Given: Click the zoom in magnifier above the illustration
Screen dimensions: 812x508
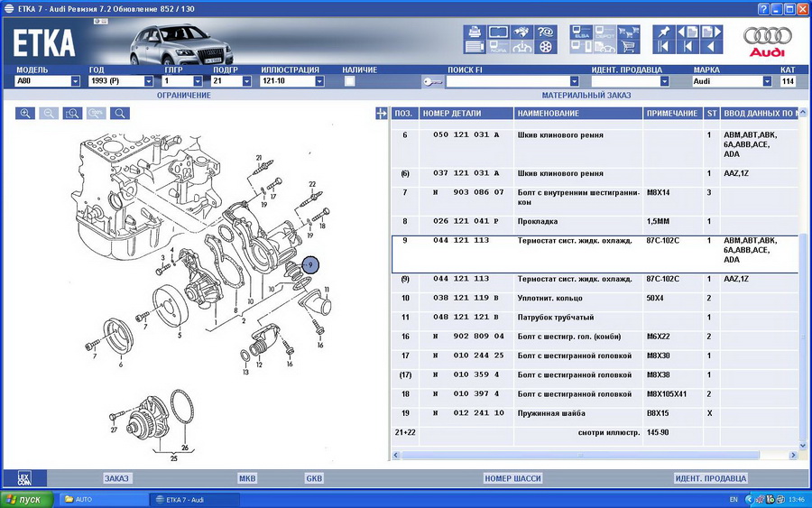Looking at the screenshot, I should coord(25,114).
